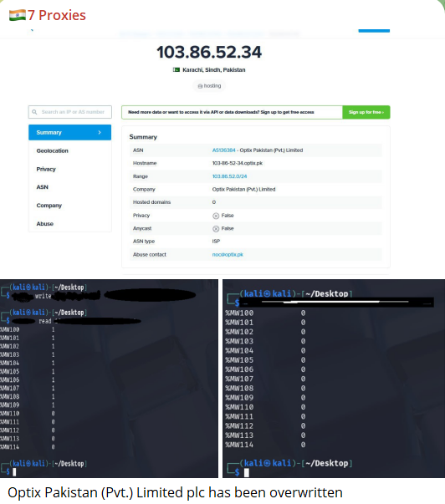Image resolution: width=445 pixels, height=504 pixels.
Task: Click the Anycast False cross icon
Action: click(x=216, y=228)
